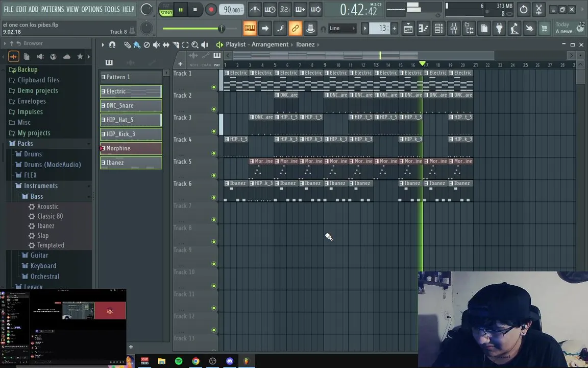The width and height of the screenshot is (588, 368).
Task: Click the knob-shaped icon left of snap
Action: [310, 28]
